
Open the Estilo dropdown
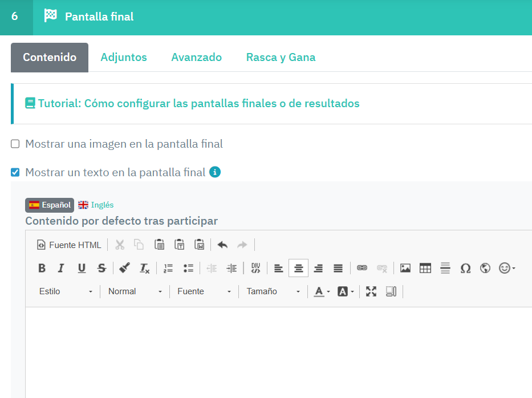click(x=65, y=291)
